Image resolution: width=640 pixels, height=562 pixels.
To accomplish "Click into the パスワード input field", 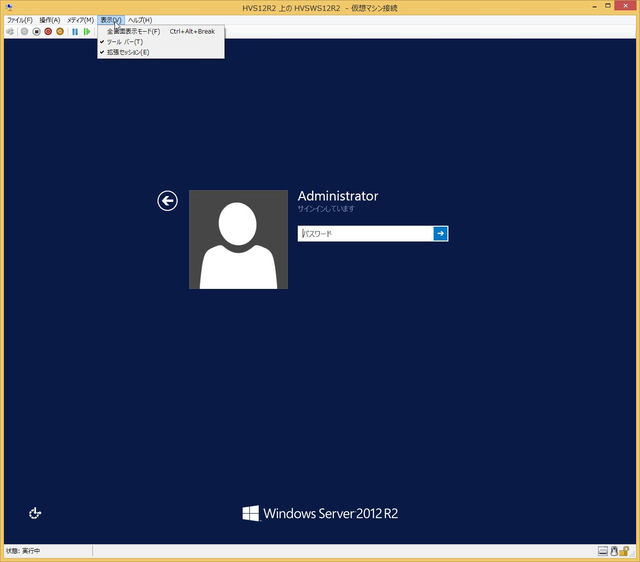I will pyautogui.click(x=366, y=233).
